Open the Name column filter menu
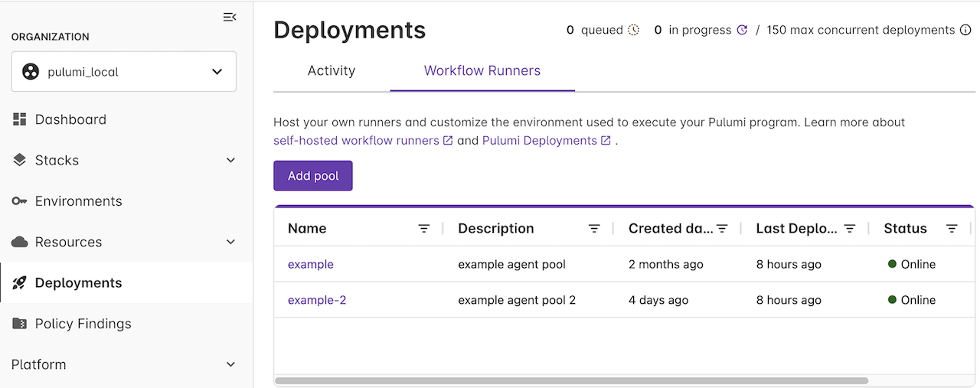Viewport: 980px width, 388px height. (x=423, y=229)
